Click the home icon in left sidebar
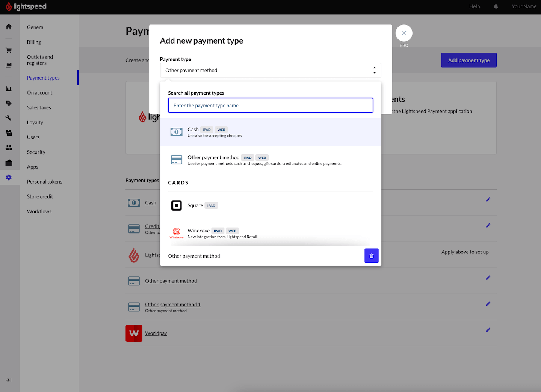This screenshot has width=541, height=392. coord(9,27)
